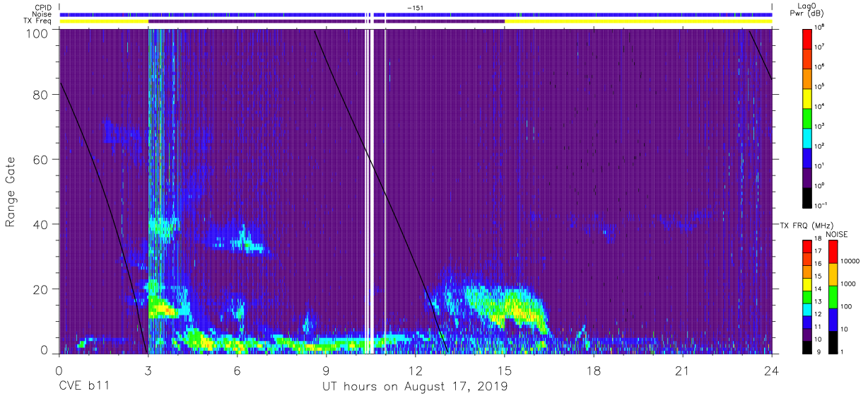
Task: Select the 'CPID' row label
Action: click(43, 7)
